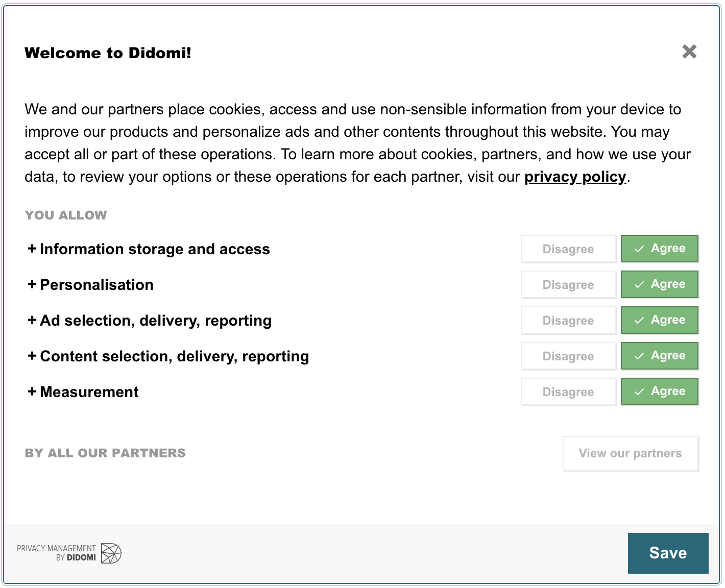
Task: Agree to Measurement
Action: pos(659,391)
